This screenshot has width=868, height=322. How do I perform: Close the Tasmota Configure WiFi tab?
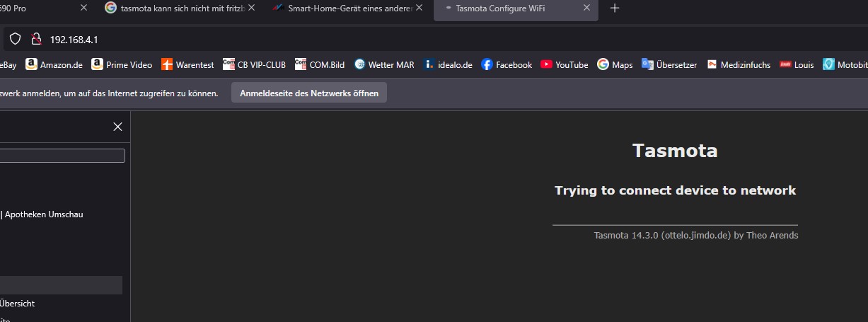tap(586, 8)
